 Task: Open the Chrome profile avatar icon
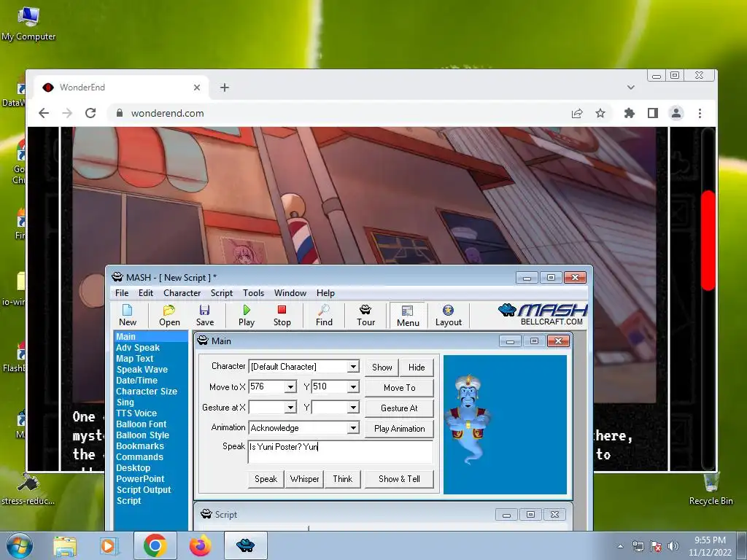click(676, 113)
